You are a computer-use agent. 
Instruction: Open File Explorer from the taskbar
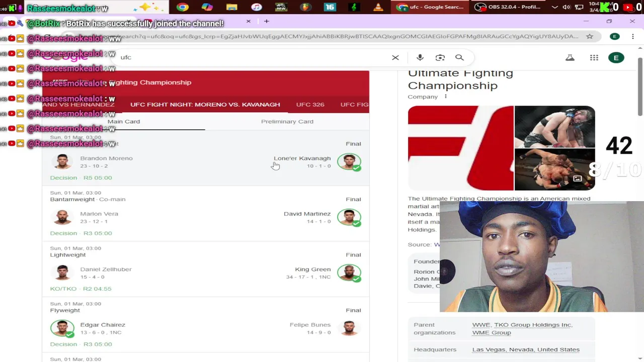(x=231, y=7)
